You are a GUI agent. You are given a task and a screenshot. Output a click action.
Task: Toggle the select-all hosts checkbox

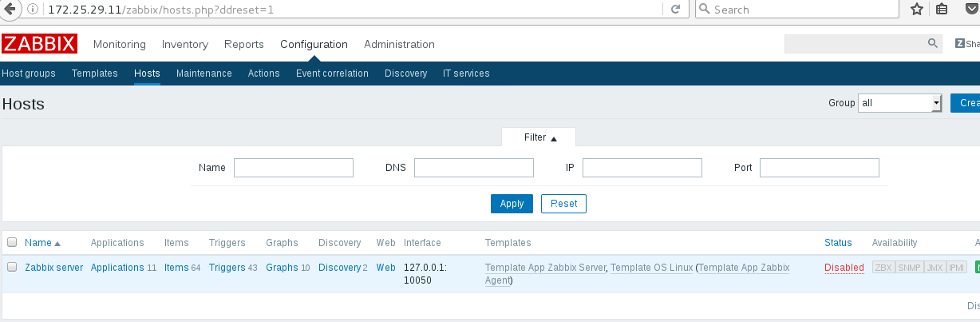[x=12, y=242]
